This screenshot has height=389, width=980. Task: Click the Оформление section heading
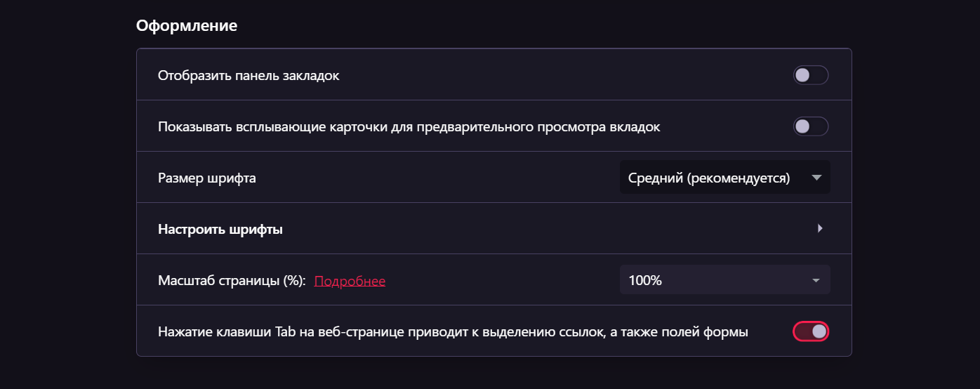pos(186,26)
